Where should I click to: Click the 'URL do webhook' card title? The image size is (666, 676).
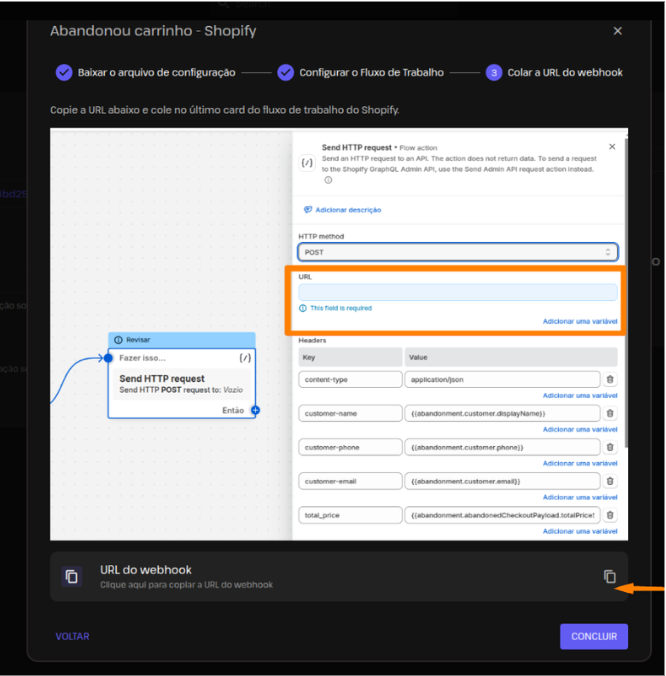146,570
